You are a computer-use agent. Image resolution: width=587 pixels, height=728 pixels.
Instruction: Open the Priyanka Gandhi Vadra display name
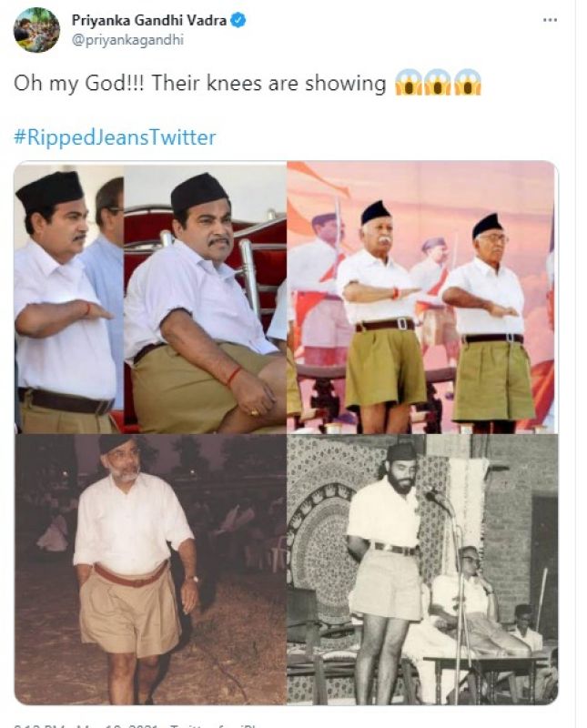click(149, 20)
